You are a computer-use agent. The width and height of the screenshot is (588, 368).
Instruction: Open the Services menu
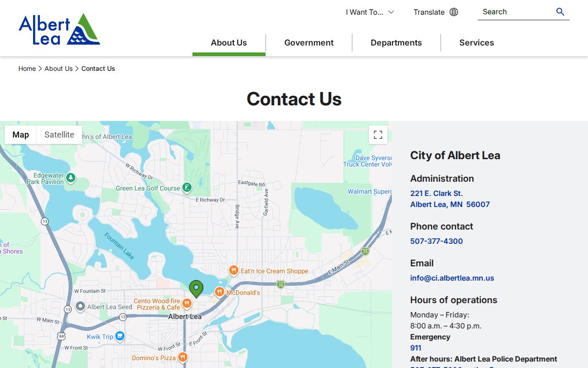point(476,43)
